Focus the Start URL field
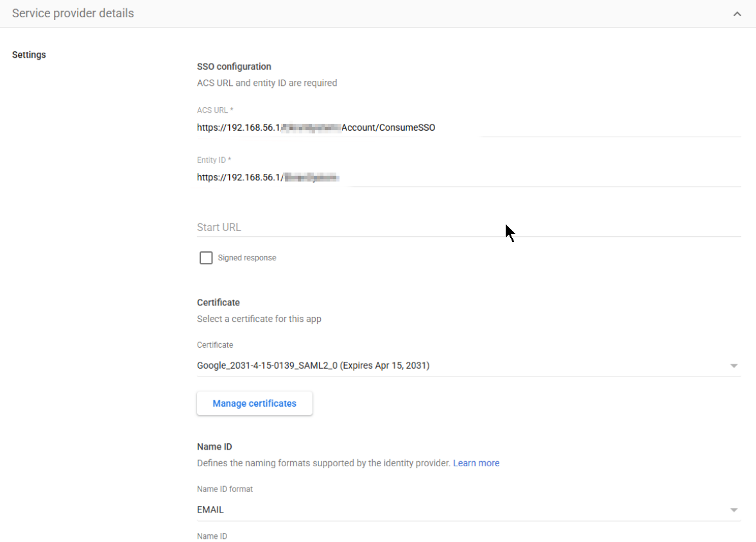 (x=468, y=227)
